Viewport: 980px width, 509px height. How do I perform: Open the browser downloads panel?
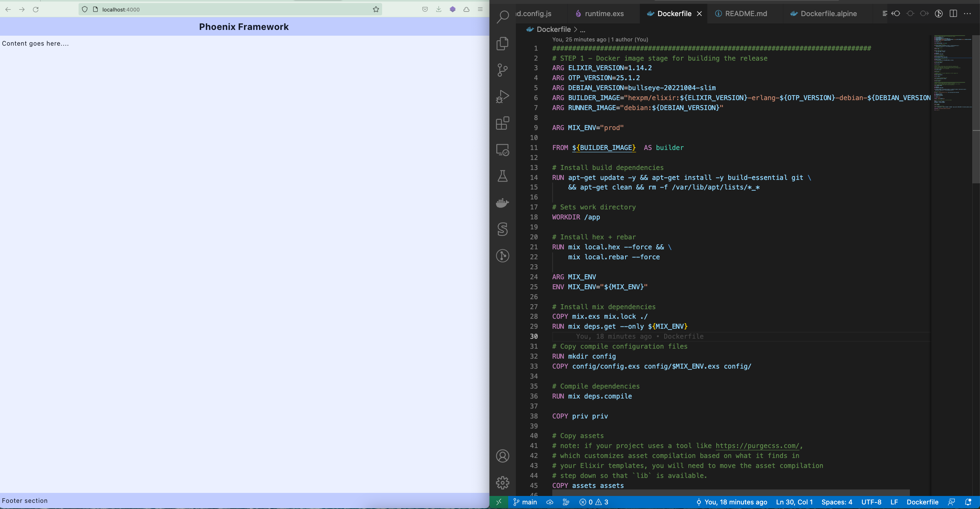(x=438, y=10)
